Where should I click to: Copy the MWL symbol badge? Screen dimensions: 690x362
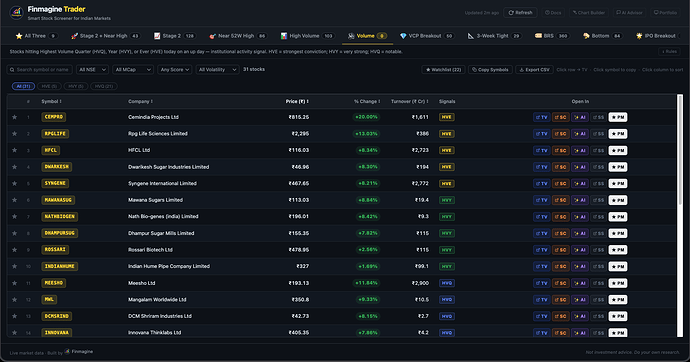coord(49,300)
